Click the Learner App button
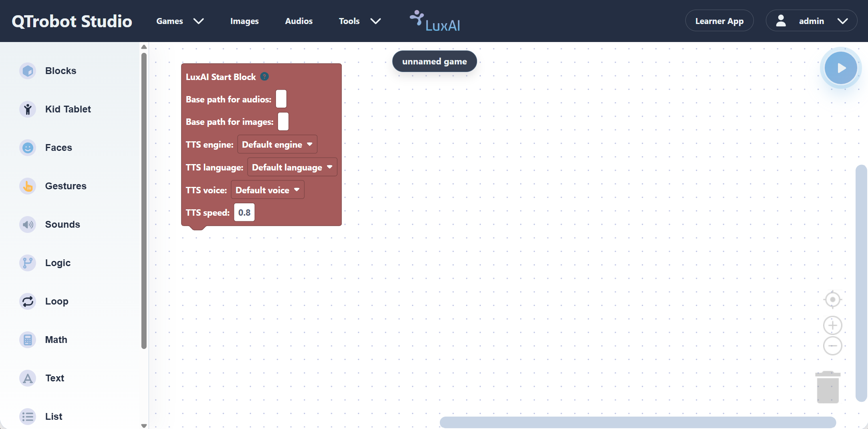 click(x=719, y=21)
